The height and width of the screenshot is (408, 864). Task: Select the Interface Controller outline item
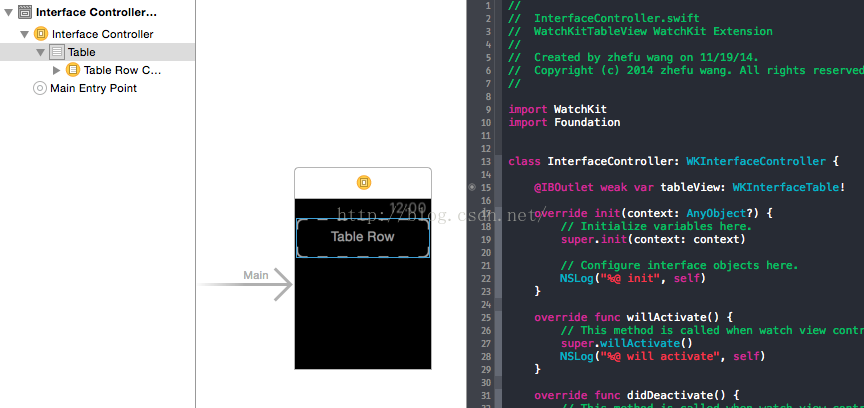point(102,34)
